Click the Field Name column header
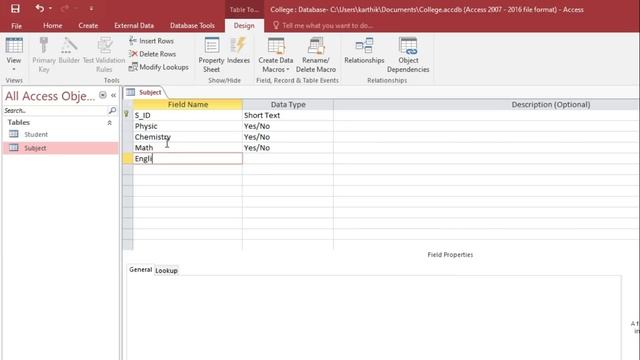This screenshot has width=640, height=360. 188,104
